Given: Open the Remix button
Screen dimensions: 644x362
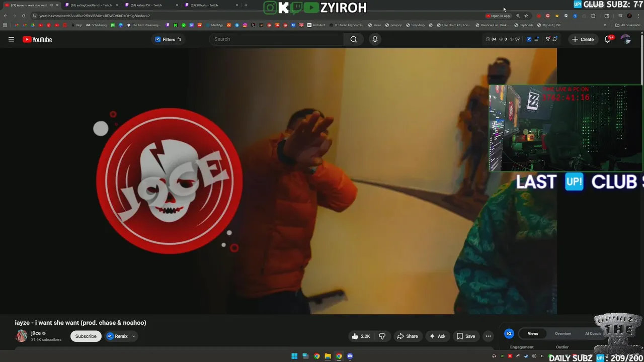Looking at the screenshot, I should point(118,336).
